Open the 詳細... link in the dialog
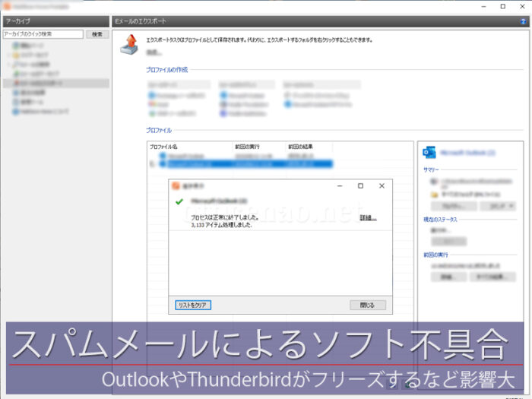532x399 pixels. pos(368,218)
